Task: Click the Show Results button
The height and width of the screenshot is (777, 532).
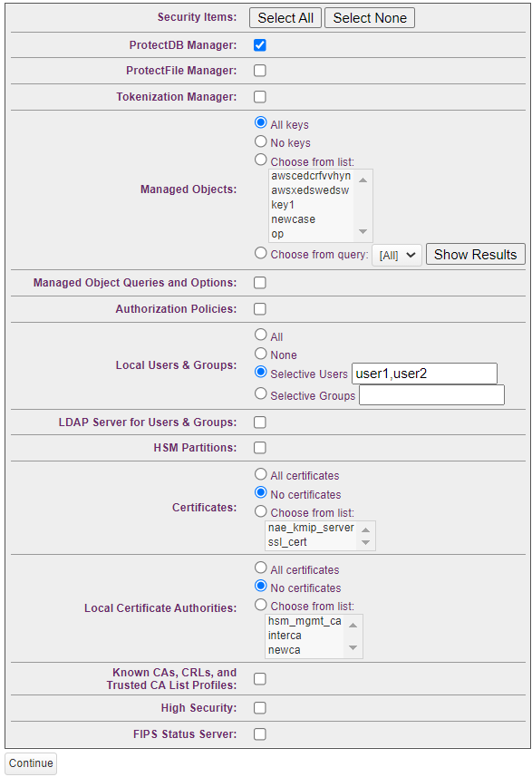Action: 475,254
